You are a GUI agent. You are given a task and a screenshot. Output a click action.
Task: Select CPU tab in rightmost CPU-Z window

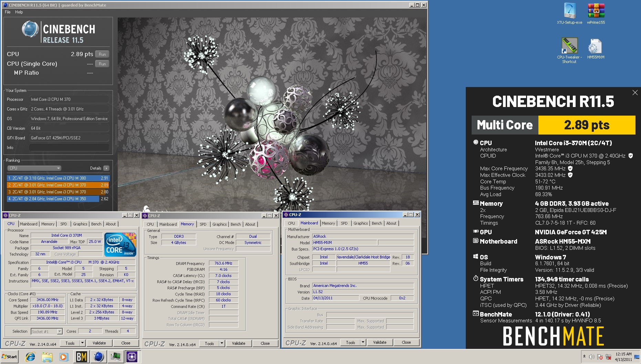point(292,223)
